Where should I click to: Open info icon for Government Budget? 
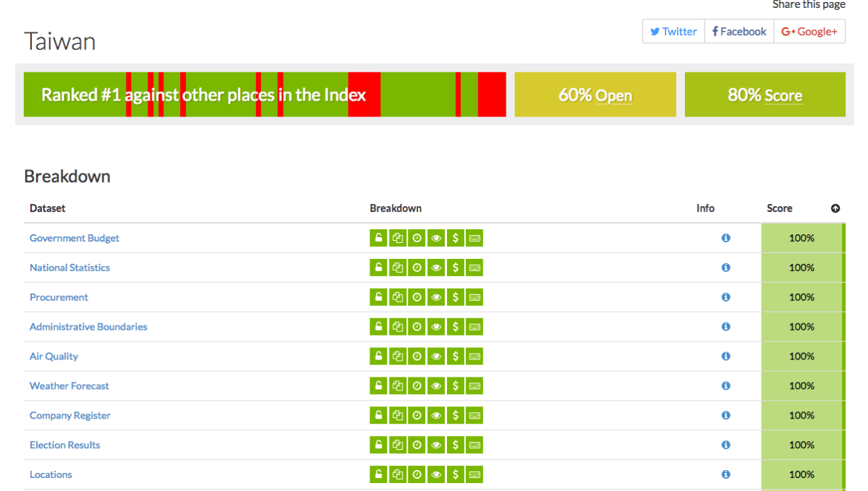(x=726, y=238)
